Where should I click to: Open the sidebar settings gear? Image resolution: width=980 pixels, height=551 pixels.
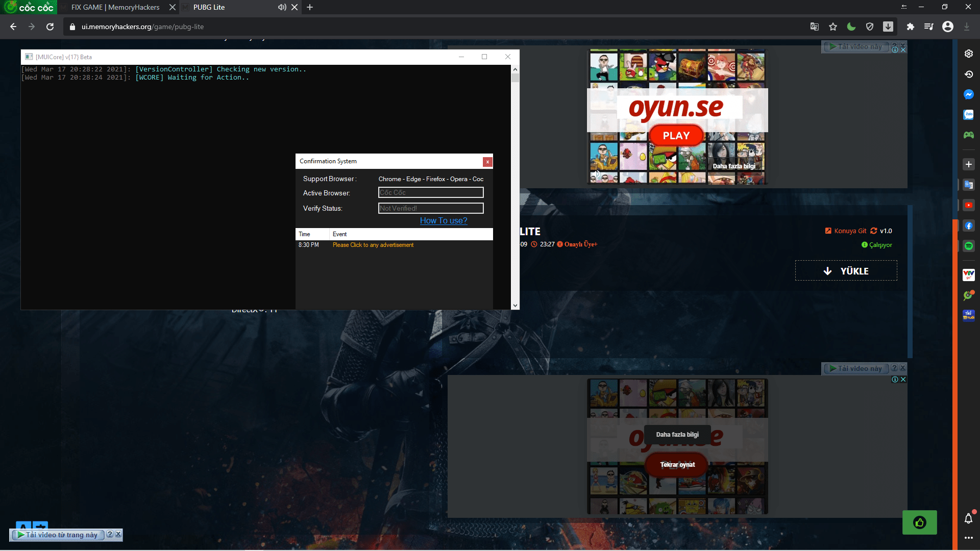point(969,54)
